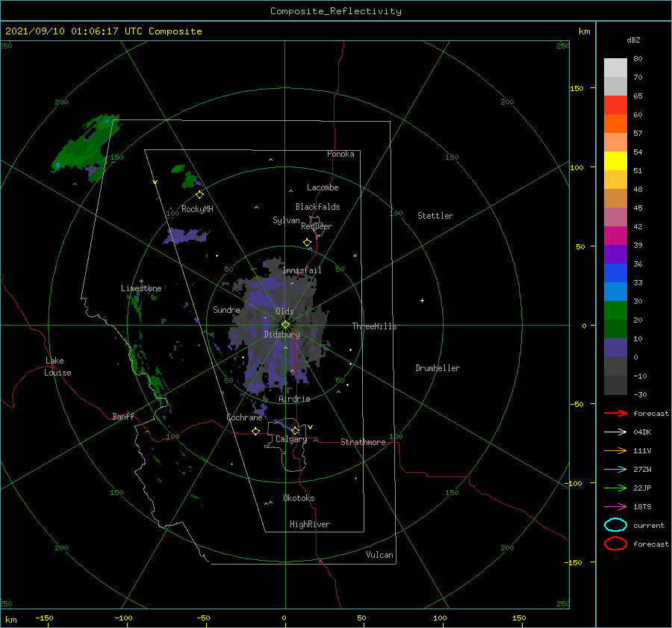The width and height of the screenshot is (672, 628).
Task: Click the yellow diamond marker above Calgary label
Action: coord(295,430)
